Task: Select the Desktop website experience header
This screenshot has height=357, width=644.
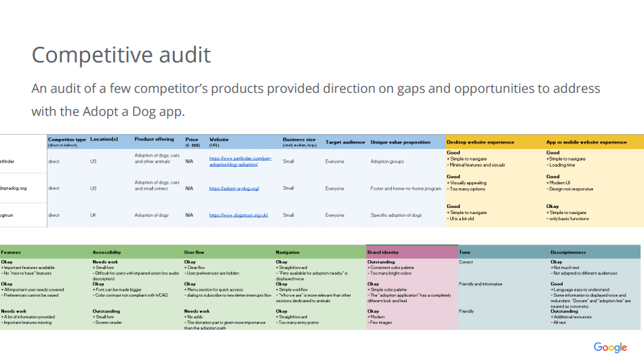Action: click(481, 142)
